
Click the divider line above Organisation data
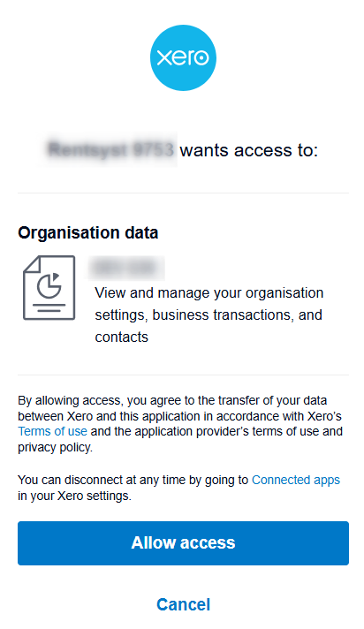[183, 193]
